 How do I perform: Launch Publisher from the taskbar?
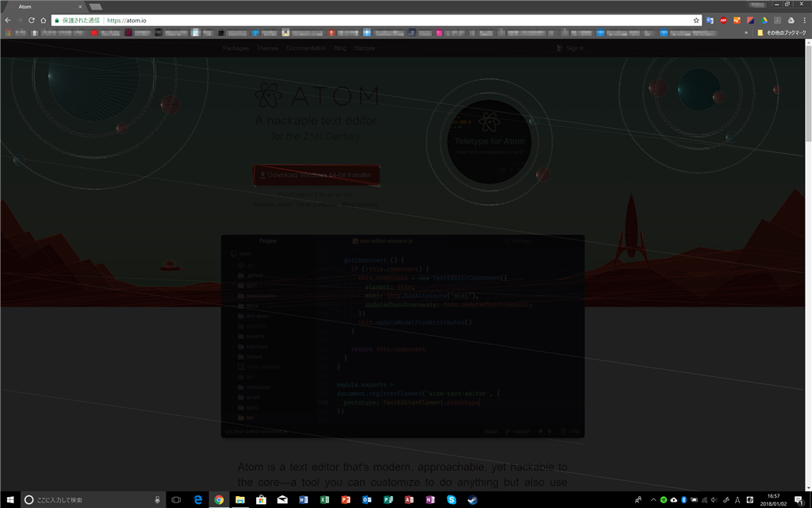pyautogui.click(x=389, y=500)
